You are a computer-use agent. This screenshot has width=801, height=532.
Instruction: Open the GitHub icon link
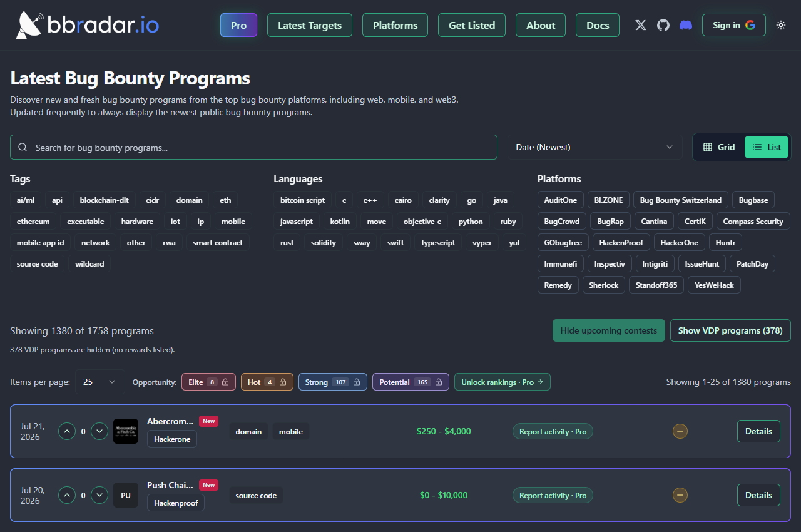[x=663, y=25]
